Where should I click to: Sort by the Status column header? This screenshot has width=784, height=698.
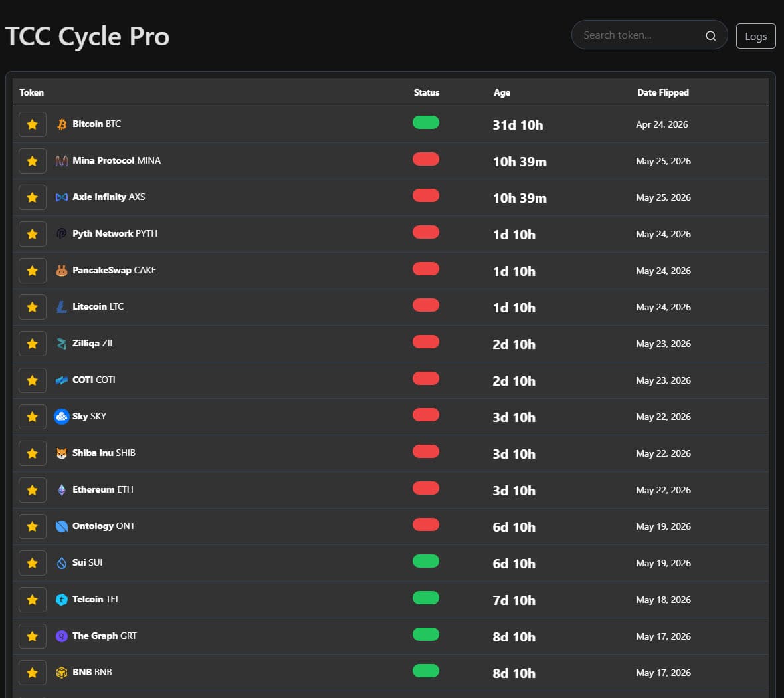(426, 92)
